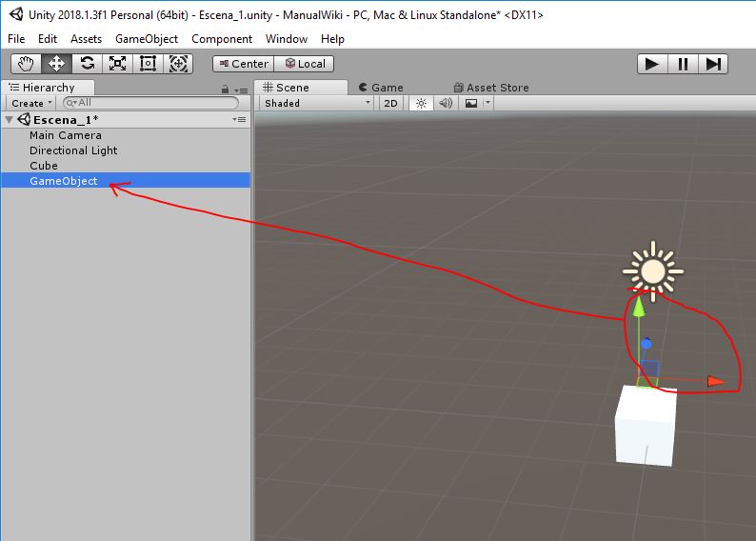Select the combined Transform tool
The image size is (756, 541).
pyautogui.click(x=178, y=64)
